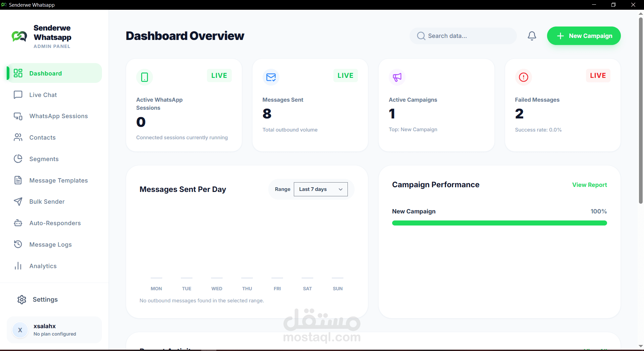Click the 'Success rate: 0.0%' text

pos(538,130)
